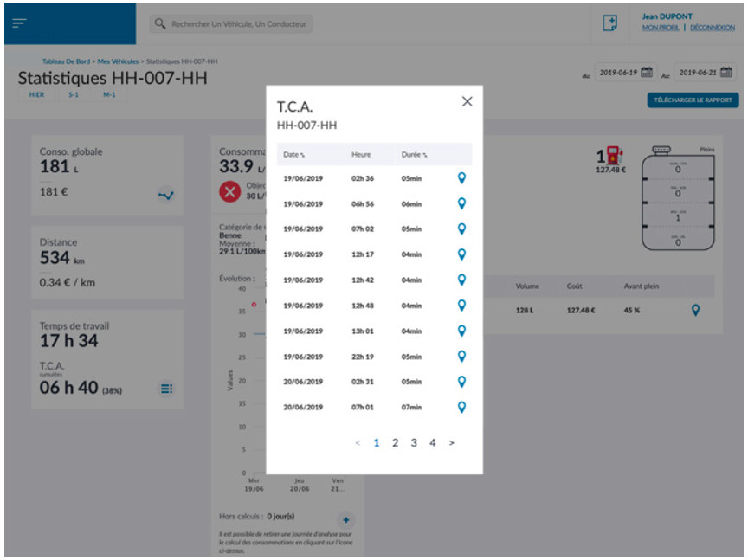
Task: Sort the table by Durée column
Action: tap(414, 154)
